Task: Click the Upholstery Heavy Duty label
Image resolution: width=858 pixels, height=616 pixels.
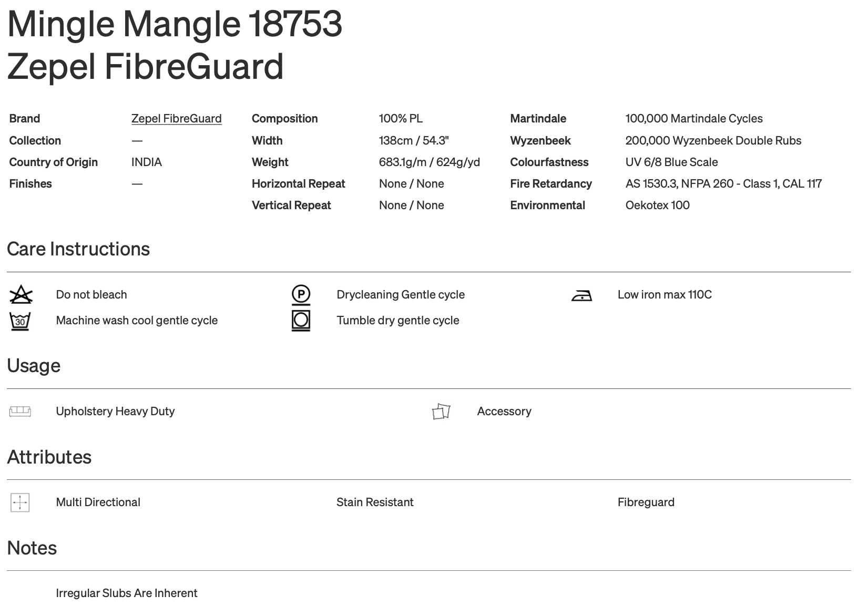Action: coord(115,412)
